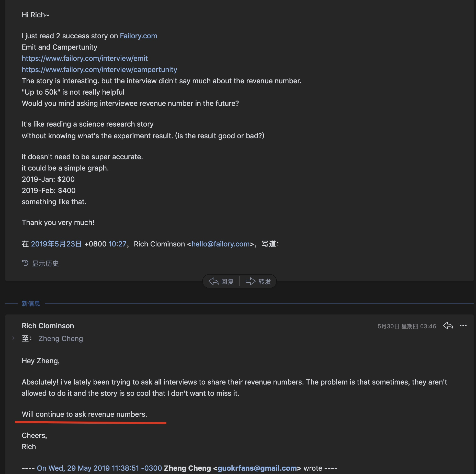Expand recipient details chevron next to 至

click(x=14, y=338)
